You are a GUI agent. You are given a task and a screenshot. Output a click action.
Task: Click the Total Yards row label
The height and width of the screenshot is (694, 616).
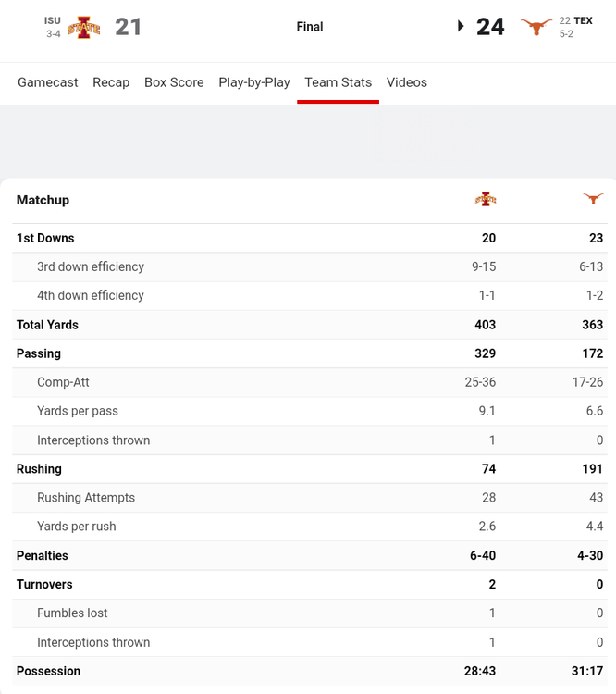click(x=47, y=325)
